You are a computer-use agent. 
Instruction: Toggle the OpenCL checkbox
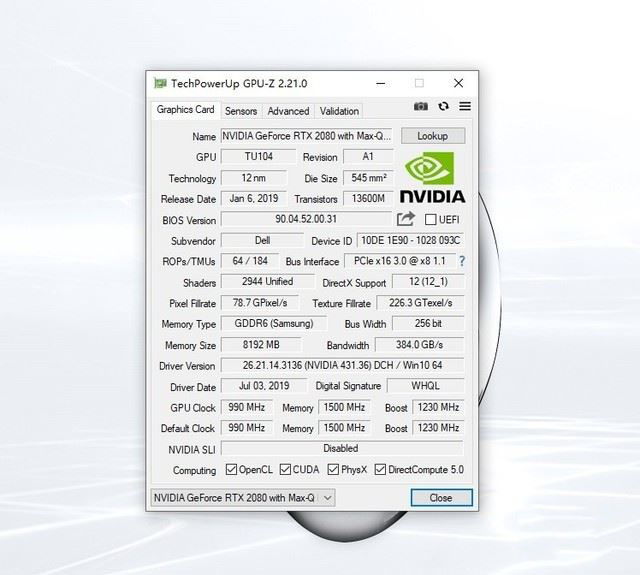(x=231, y=469)
